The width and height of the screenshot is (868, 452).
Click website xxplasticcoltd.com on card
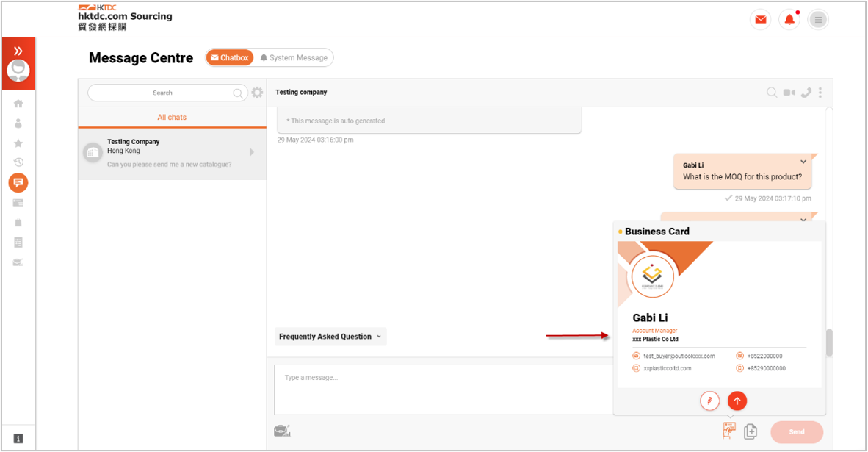667,368
